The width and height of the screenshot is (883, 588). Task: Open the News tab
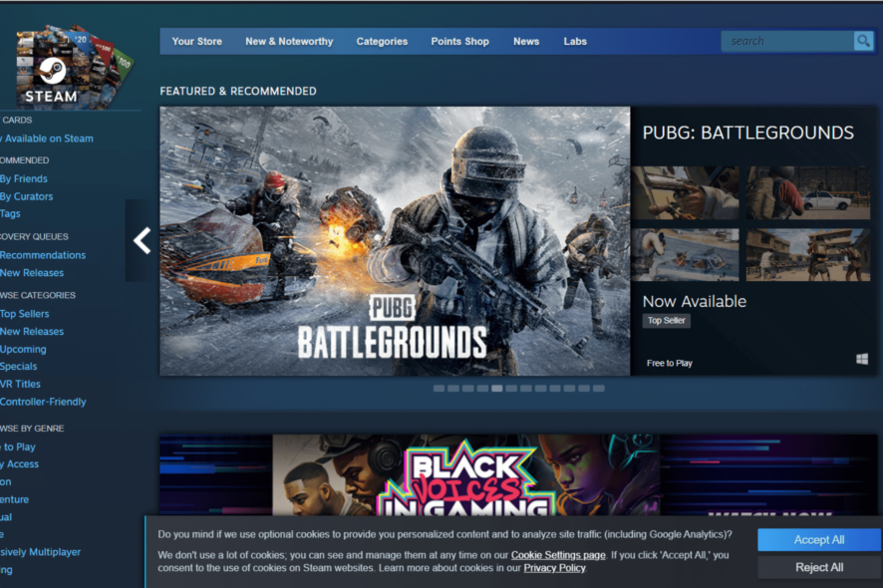tap(526, 41)
